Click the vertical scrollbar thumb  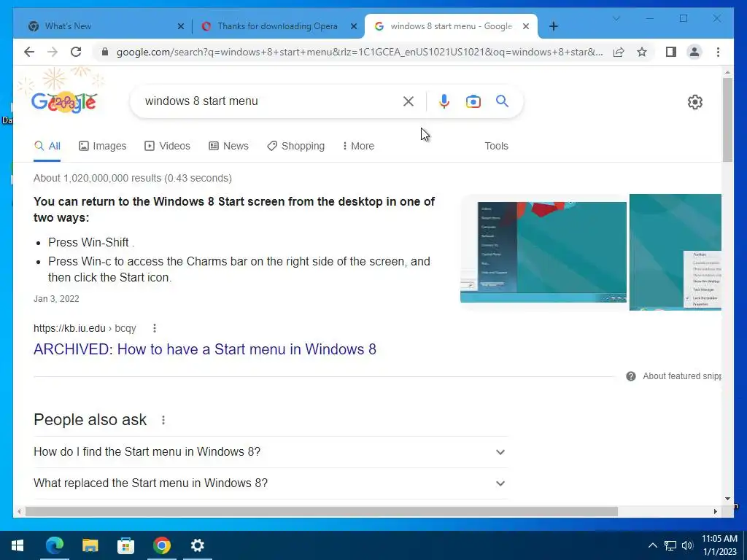pos(727,120)
